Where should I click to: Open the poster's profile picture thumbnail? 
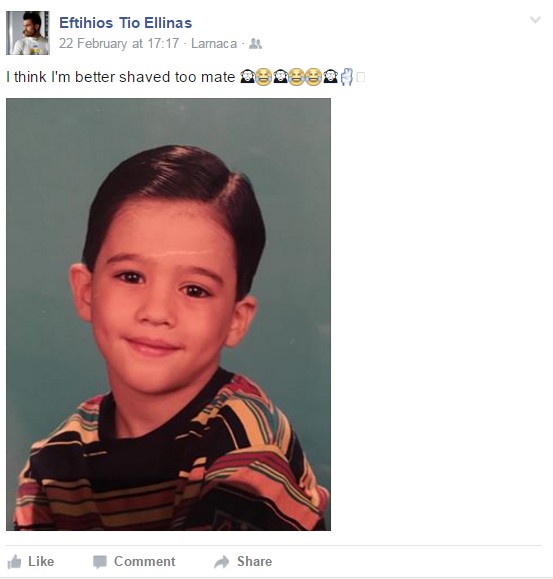tap(28, 33)
